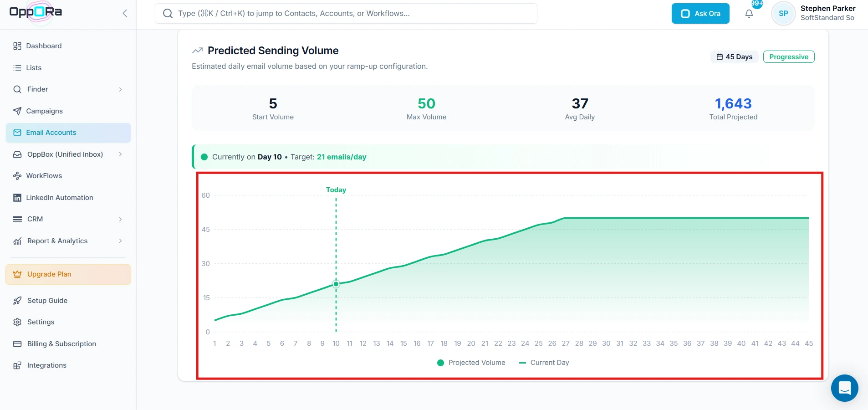Go to Email Accounts page

[x=51, y=133]
